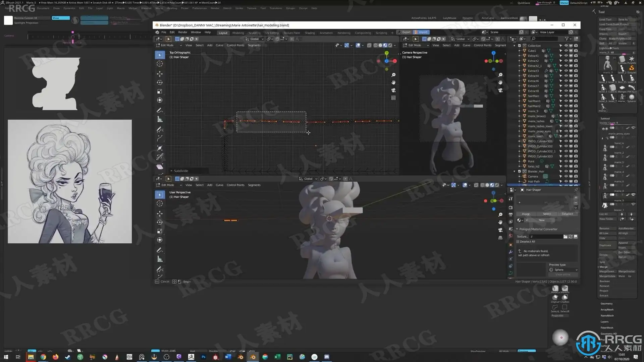Open Photoshop from the Windows taskbar
The width and height of the screenshot is (644, 362).
[203, 357]
